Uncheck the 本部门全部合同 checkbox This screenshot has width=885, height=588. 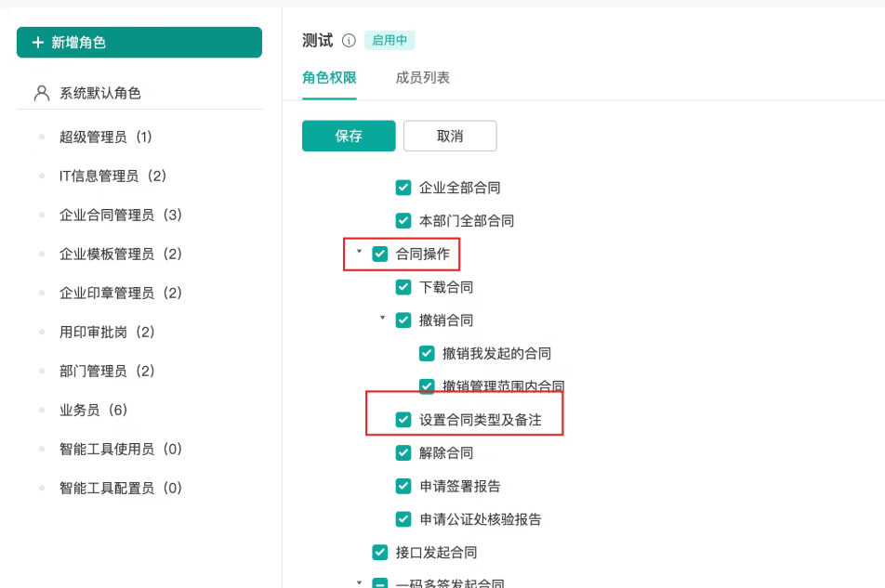click(403, 220)
